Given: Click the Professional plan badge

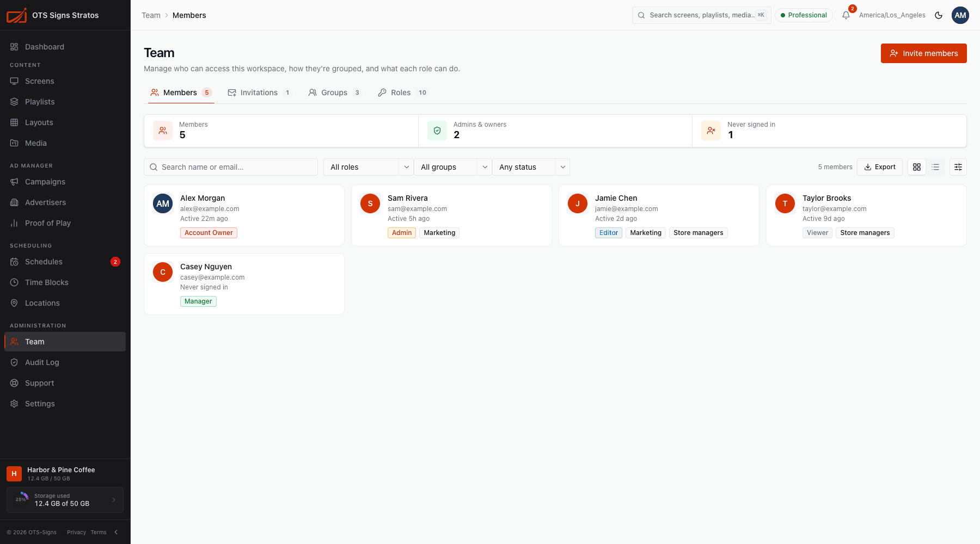Looking at the screenshot, I should pyautogui.click(x=804, y=15).
